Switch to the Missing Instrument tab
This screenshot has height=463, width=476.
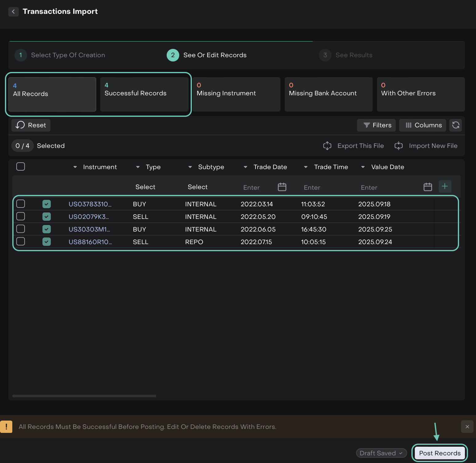(236, 94)
